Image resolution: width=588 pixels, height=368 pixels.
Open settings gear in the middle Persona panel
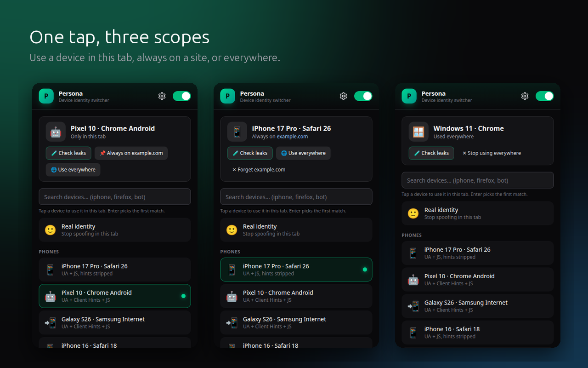[x=343, y=96]
